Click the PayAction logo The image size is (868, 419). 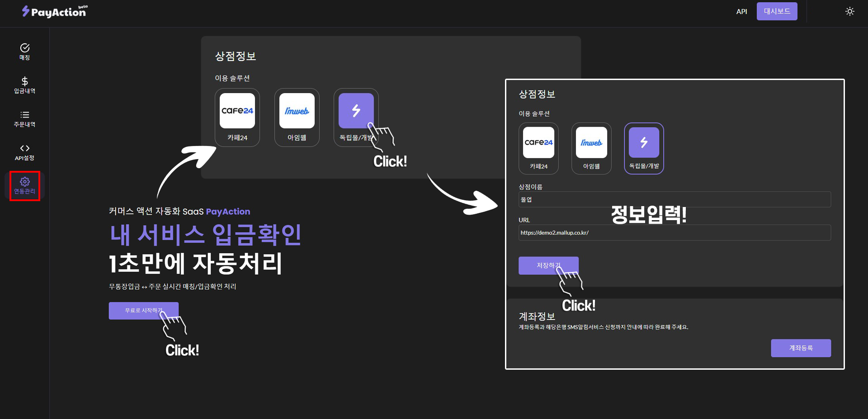pos(55,11)
